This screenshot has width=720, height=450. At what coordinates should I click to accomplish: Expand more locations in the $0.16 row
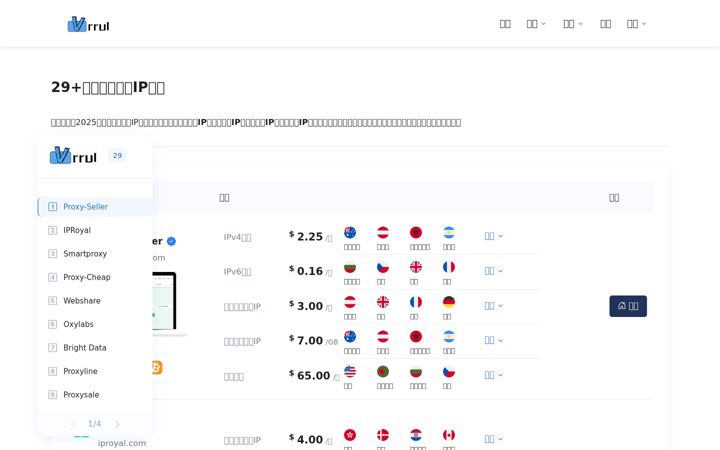494,271
